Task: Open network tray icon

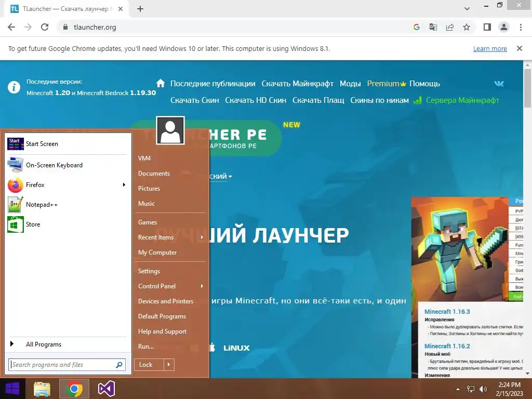Action: pyautogui.click(x=471, y=389)
